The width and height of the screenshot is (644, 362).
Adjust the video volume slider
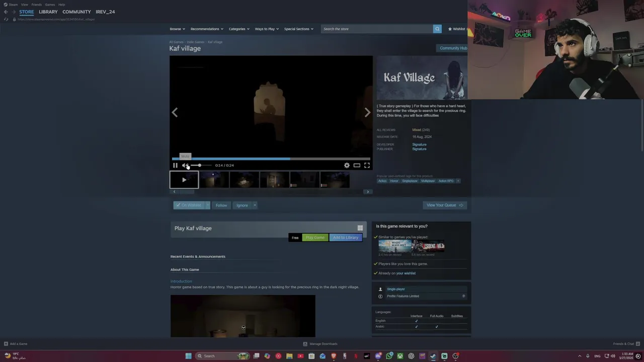201,165
